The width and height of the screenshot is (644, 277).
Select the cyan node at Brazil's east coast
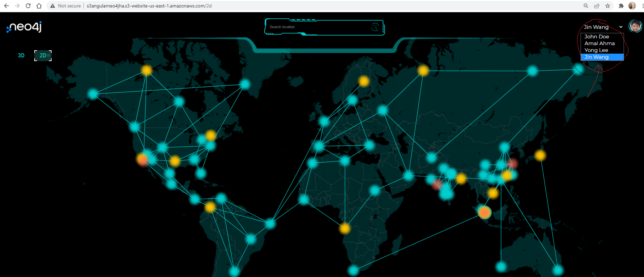pyautogui.click(x=270, y=223)
